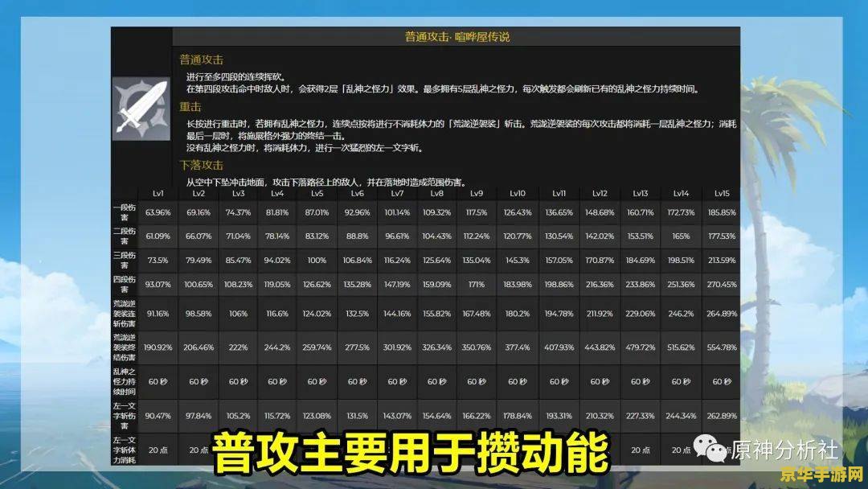
Task: Click the cell showing 171%
Action: coord(476,284)
